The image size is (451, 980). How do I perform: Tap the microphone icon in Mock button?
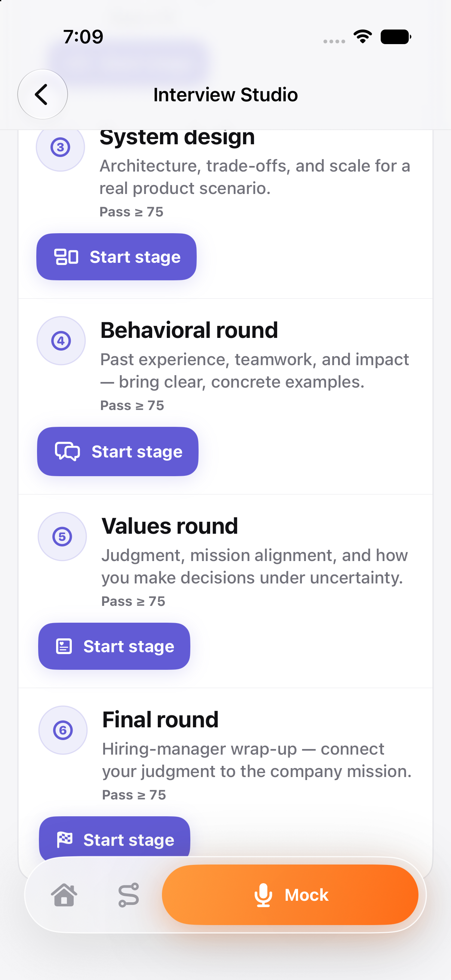coord(263,895)
